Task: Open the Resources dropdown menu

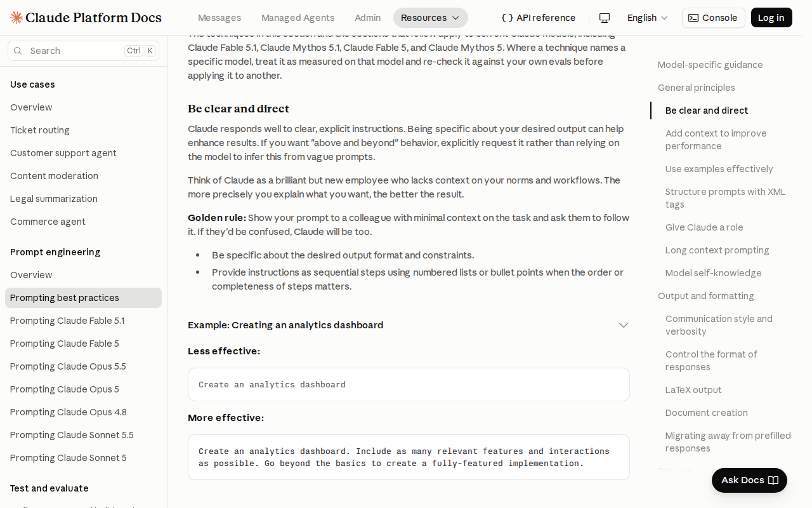Action: 431,18
